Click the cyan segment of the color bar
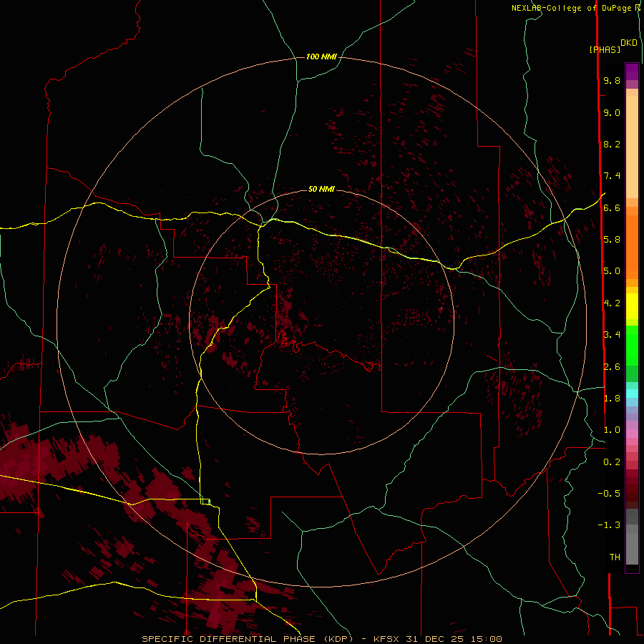Image resolution: width=644 pixels, height=644 pixels. click(x=632, y=394)
